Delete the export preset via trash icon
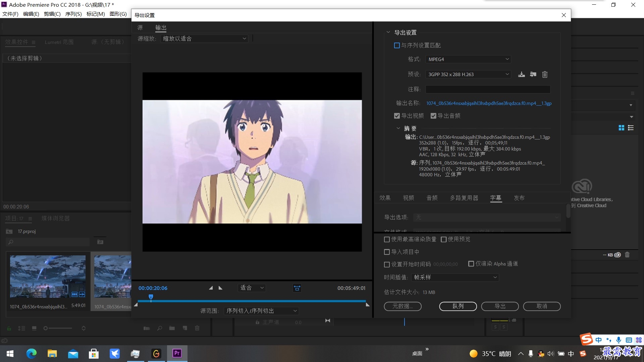The image size is (644, 362). tap(545, 74)
